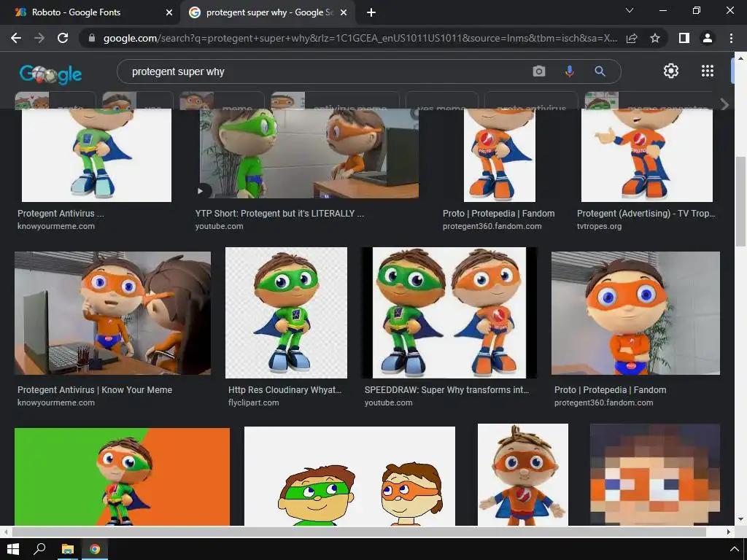Open a new tab with plus button
This screenshot has width=747, height=560.
pos(371,12)
